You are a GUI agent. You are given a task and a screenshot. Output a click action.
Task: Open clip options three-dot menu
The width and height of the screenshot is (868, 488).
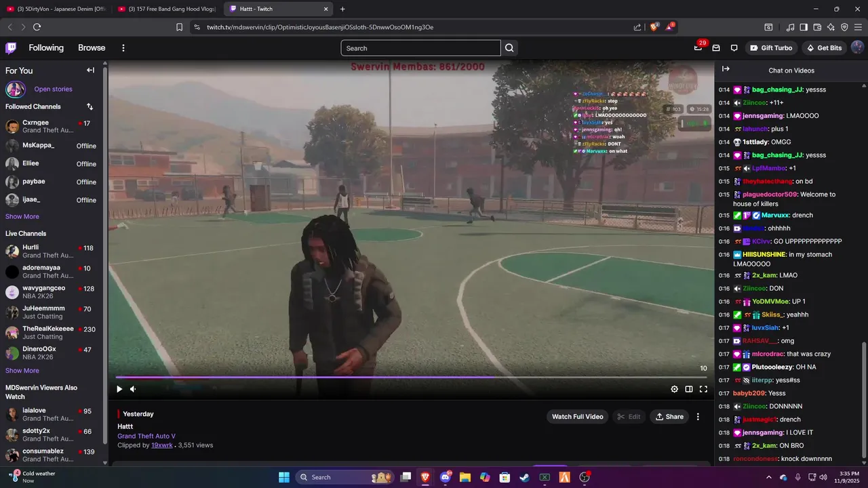(698, 417)
